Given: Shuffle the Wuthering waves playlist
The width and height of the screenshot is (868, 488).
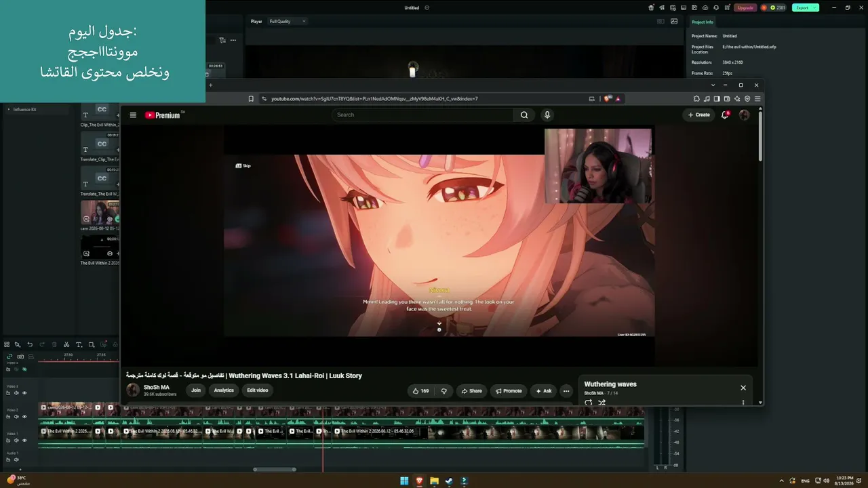Looking at the screenshot, I should (601, 403).
